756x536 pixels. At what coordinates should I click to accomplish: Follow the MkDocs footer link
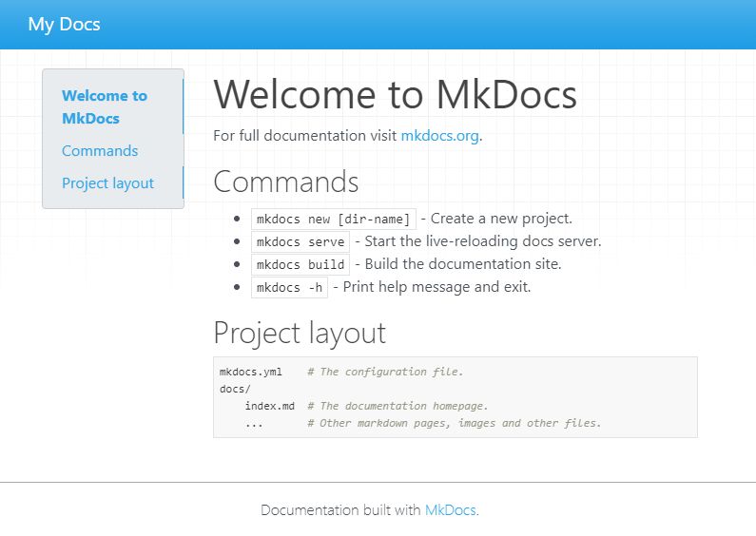click(451, 510)
